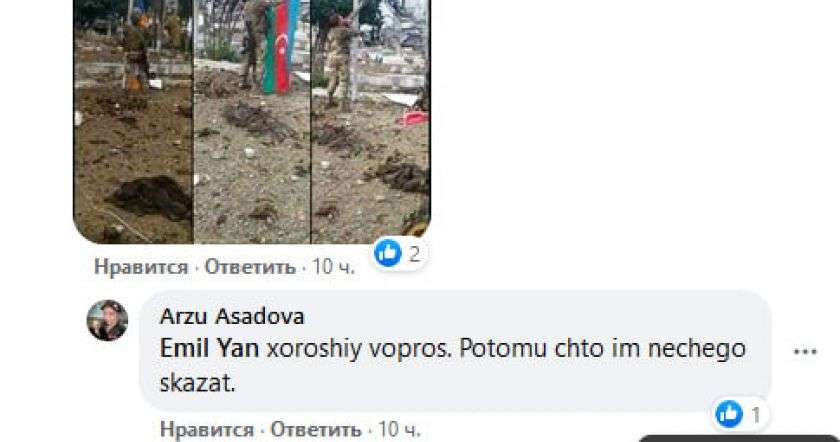Open the three-dot menu on Arzu's comment
This screenshot has width=840, height=442.
pyautogui.click(x=805, y=351)
